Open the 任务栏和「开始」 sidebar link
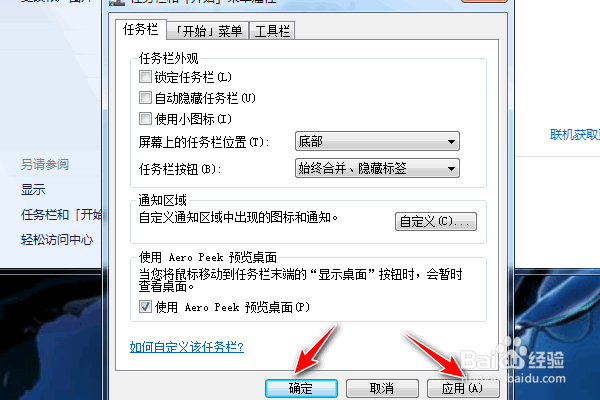Screen dimensions: 600x400 point(61,215)
